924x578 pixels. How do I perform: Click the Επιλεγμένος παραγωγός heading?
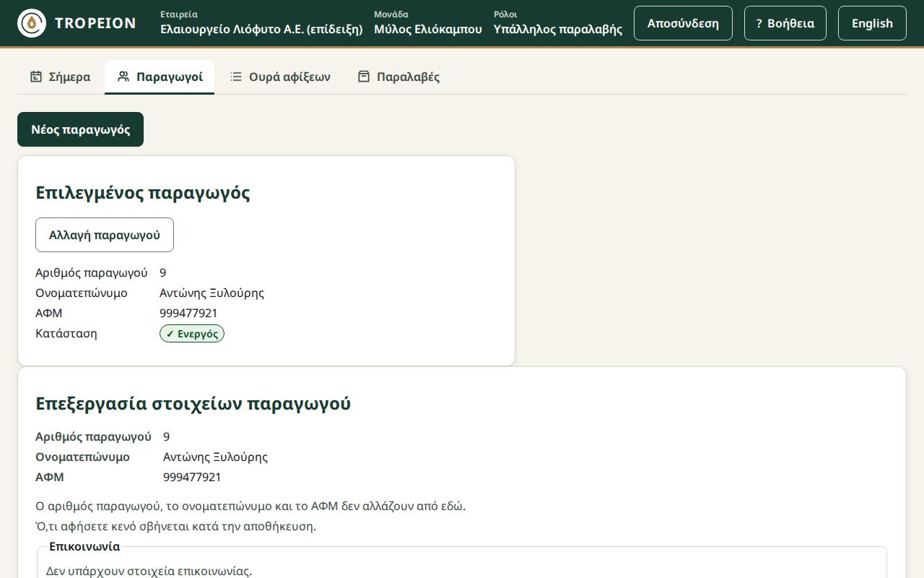143,193
